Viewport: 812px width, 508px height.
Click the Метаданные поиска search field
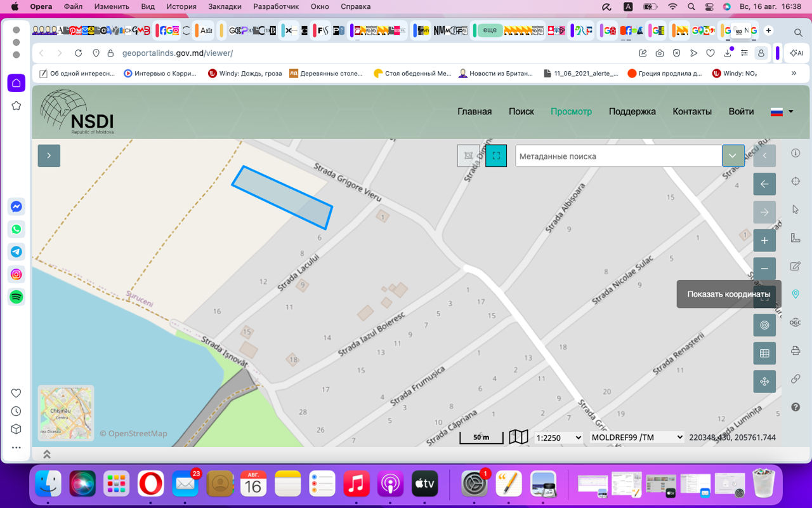[x=619, y=156]
